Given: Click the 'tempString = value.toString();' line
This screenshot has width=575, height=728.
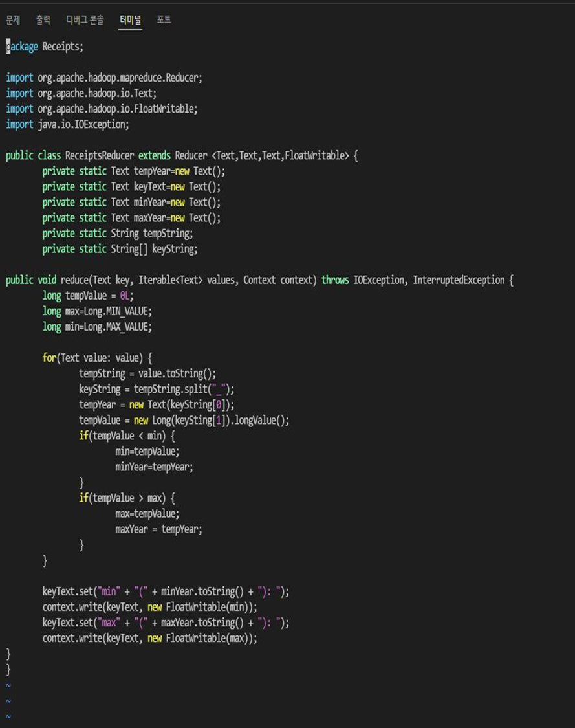Looking at the screenshot, I should click(x=147, y=373).
